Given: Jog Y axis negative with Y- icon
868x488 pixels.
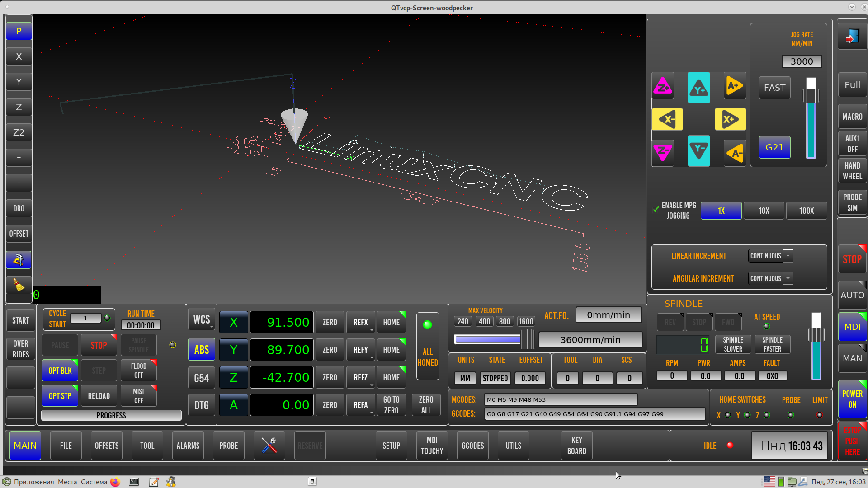Looking at the screenshot, I should click(x=699, y=151).
